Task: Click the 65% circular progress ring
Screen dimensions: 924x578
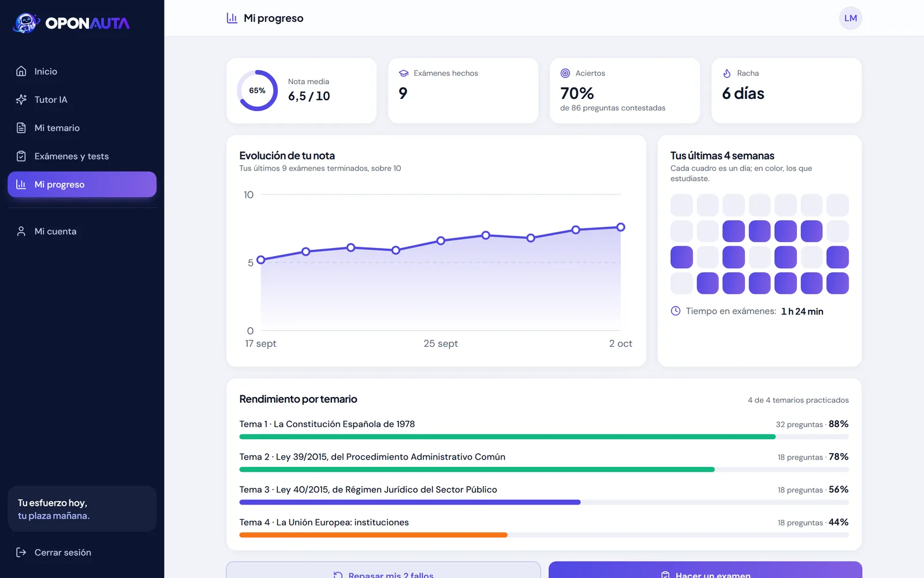Action: pos(258,91)
